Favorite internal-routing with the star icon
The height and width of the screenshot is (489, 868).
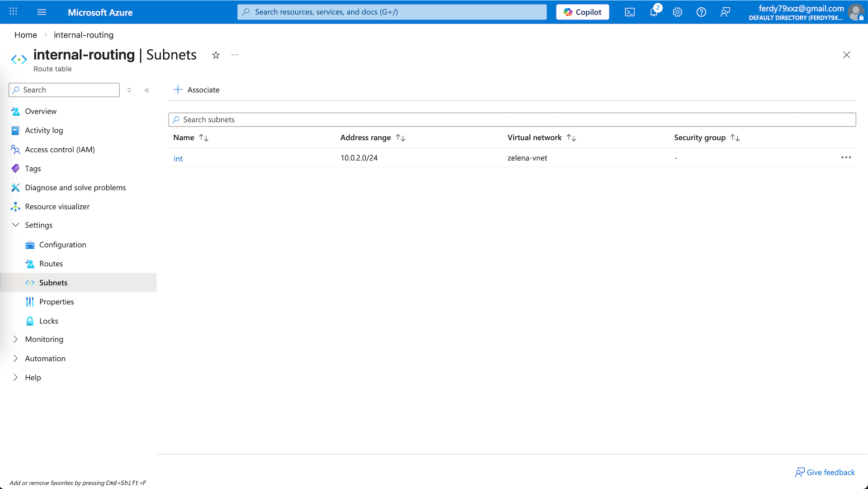pyautogui.click(x=216, y=55)
